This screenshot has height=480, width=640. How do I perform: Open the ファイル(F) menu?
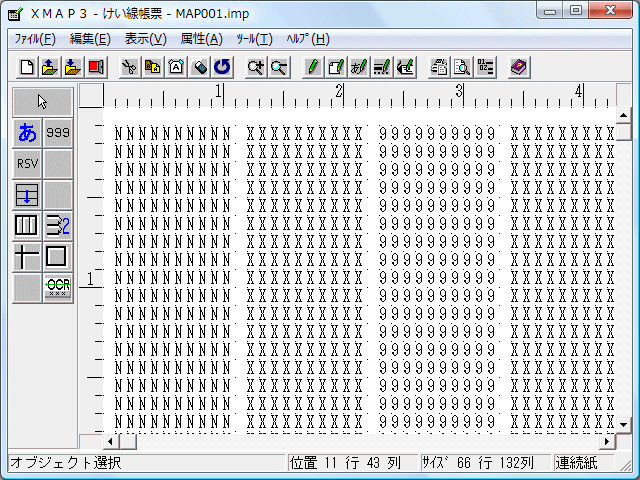pos(35,39)
